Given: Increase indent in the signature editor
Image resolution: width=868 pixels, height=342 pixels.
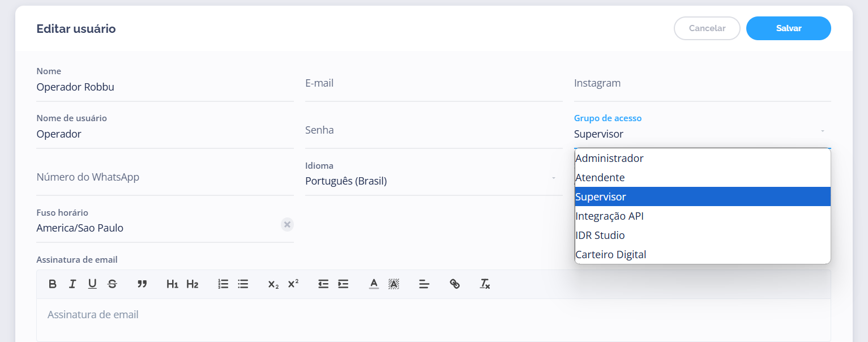Looking at the screenshot, I should pos(343,284).
